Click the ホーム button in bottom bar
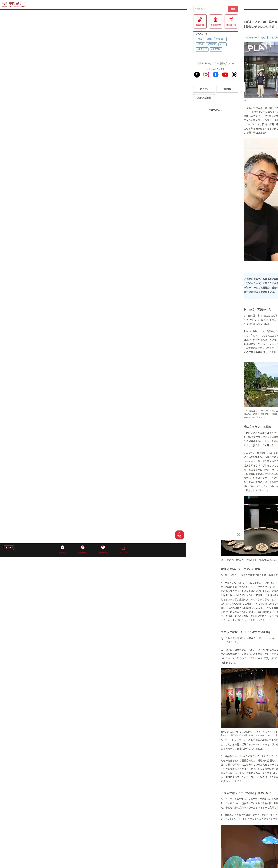Image resolution: width=278 pixels, height=868 pixels. [x=9, y=548]
